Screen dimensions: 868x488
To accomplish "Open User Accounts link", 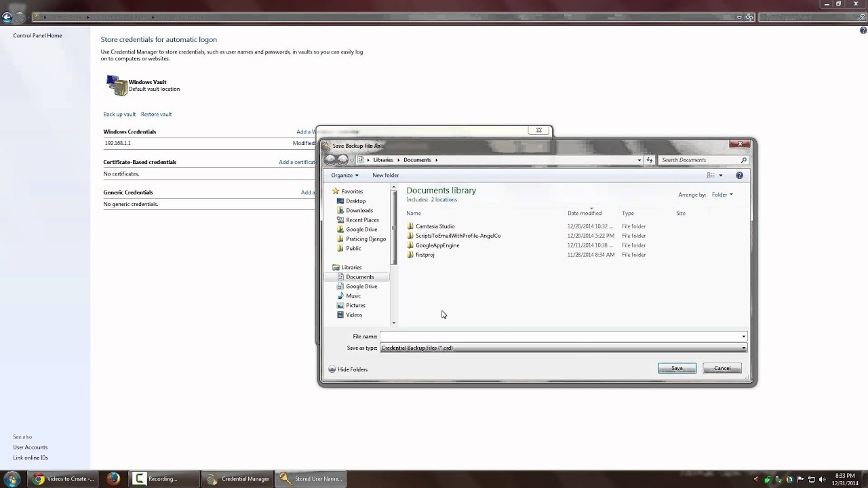I will (x=30, y=447).
